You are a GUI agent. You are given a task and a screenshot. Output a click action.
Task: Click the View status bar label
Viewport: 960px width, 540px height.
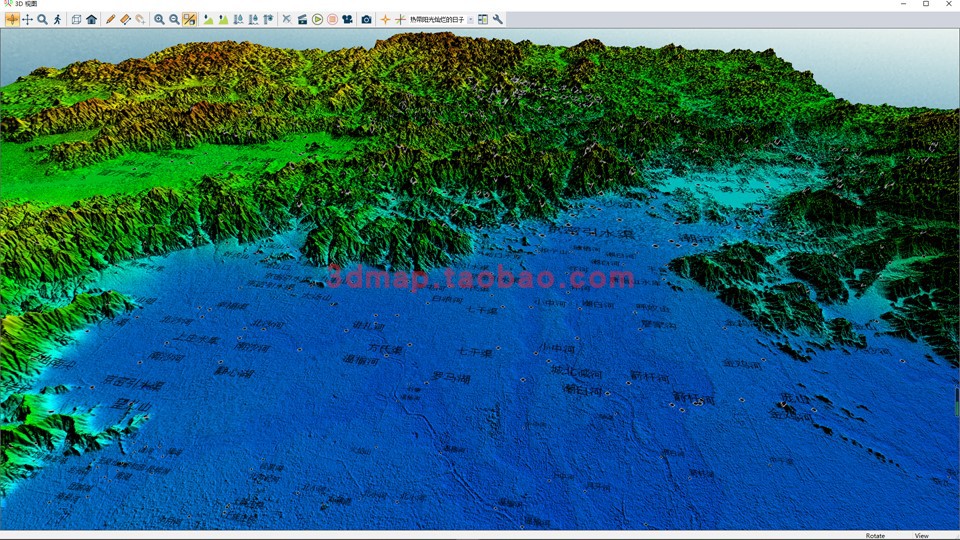921,536
